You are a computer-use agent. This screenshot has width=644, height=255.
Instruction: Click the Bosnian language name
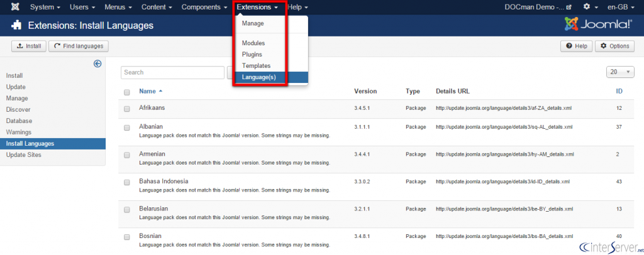tap(150, 236)
